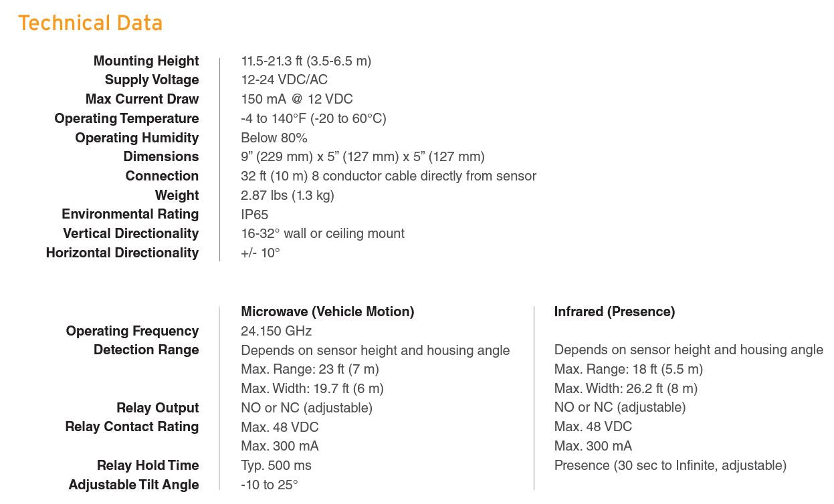
Task: Click the IP65 environmental rating value
Action: tap(254, 215)
